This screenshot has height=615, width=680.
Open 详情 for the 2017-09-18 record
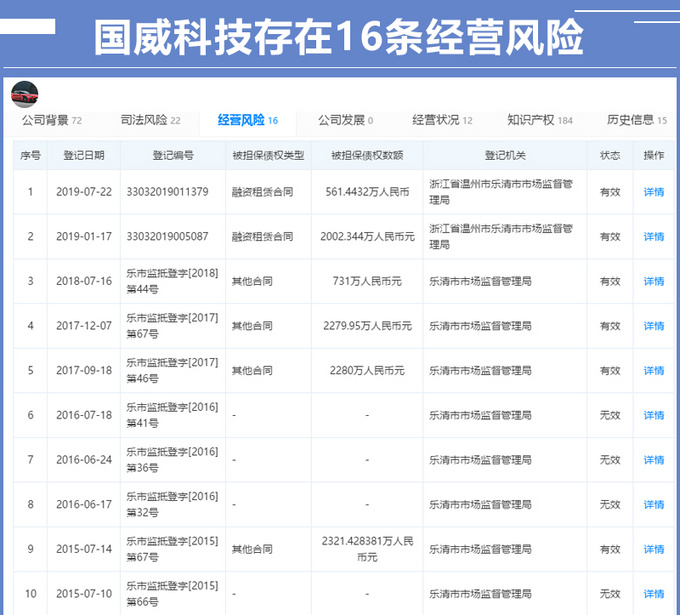653,370
